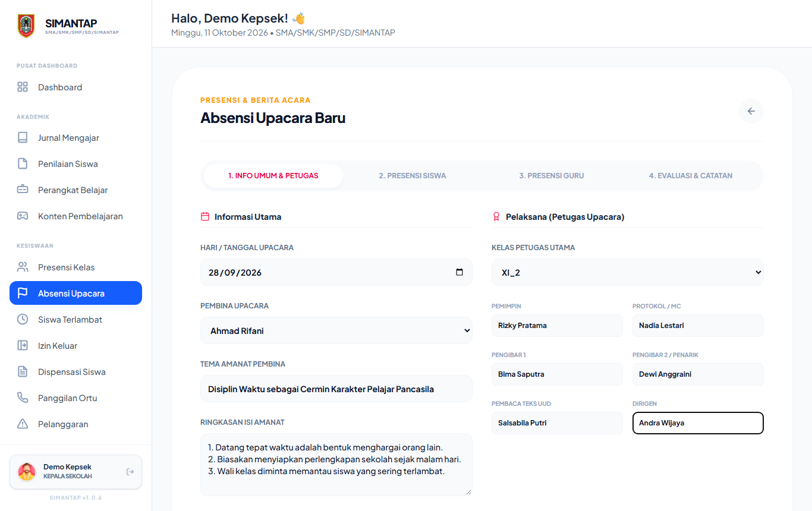Click the Penilaian Siswa document icon

point(23,164)
